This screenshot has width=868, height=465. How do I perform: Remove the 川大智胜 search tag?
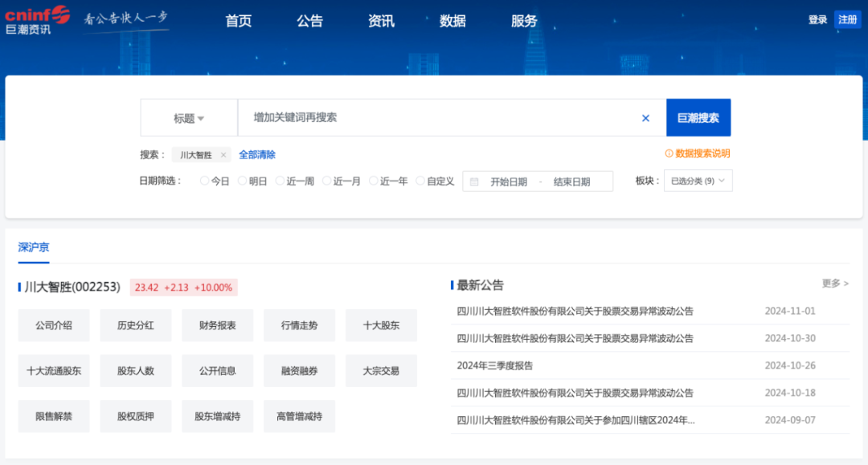click(223, 155)
